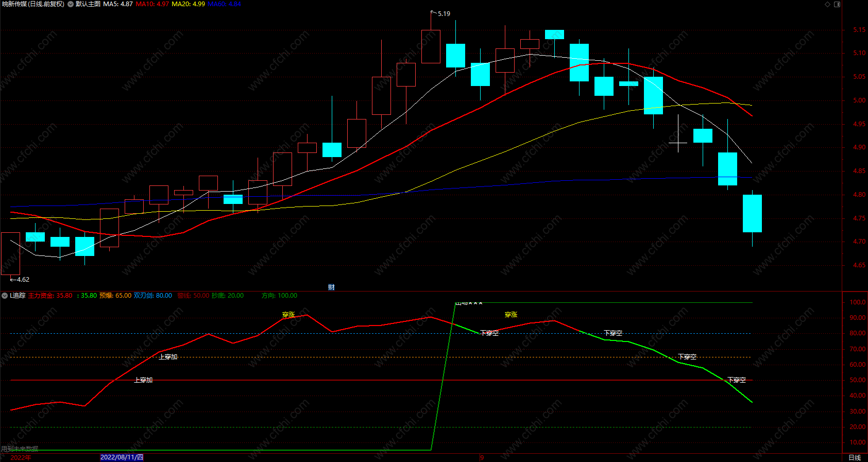Click the 用到未来数据 notice
Screen dimensions: 868x462
coord(20,449)
